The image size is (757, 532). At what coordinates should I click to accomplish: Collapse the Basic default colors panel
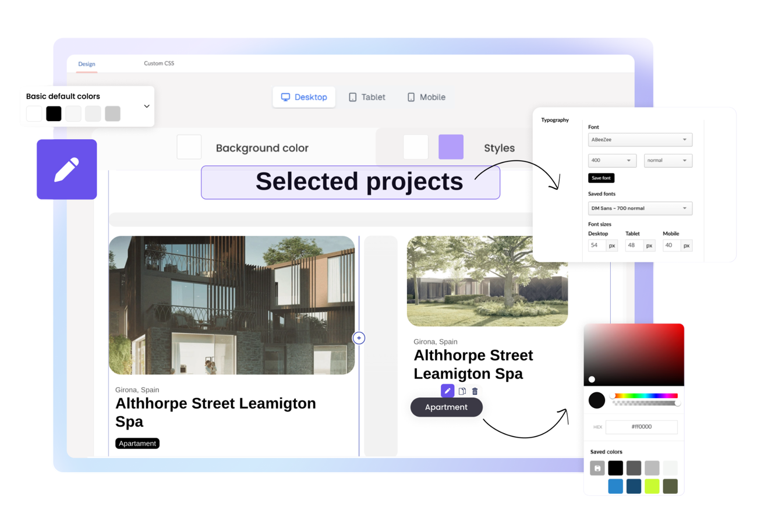(146, 107)
